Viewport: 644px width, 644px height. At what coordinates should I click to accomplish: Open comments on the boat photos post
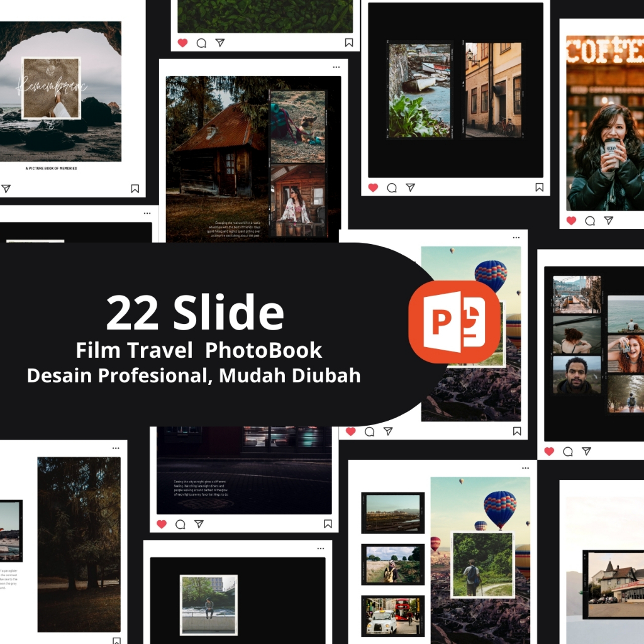click(391, 186)
